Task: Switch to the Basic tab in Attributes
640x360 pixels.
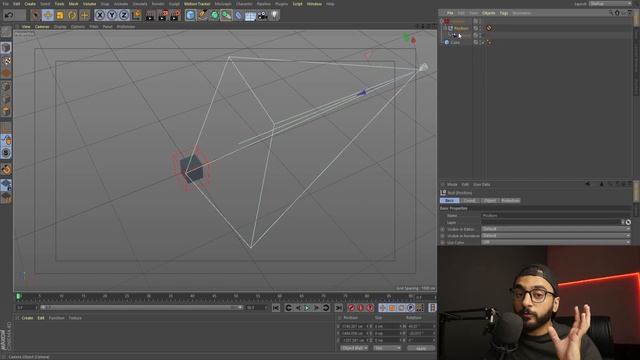Action: click(x=449, y=200)
